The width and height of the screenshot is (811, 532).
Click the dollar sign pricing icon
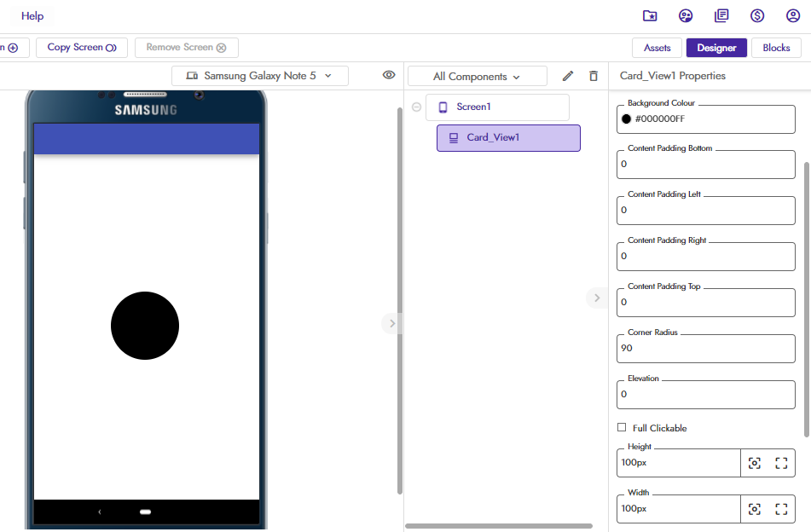tap(757, 16)
